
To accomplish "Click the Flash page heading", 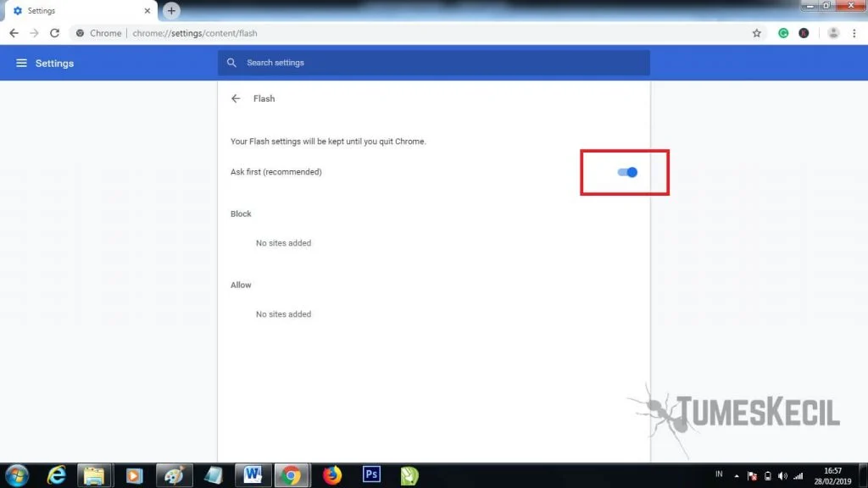I will tap(264, 98).
